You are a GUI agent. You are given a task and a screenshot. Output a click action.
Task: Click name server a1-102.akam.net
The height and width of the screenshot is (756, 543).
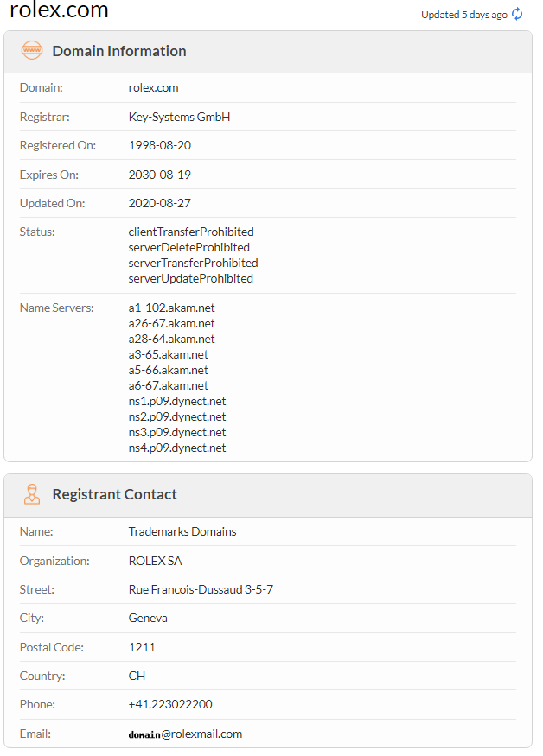point(172,308)
